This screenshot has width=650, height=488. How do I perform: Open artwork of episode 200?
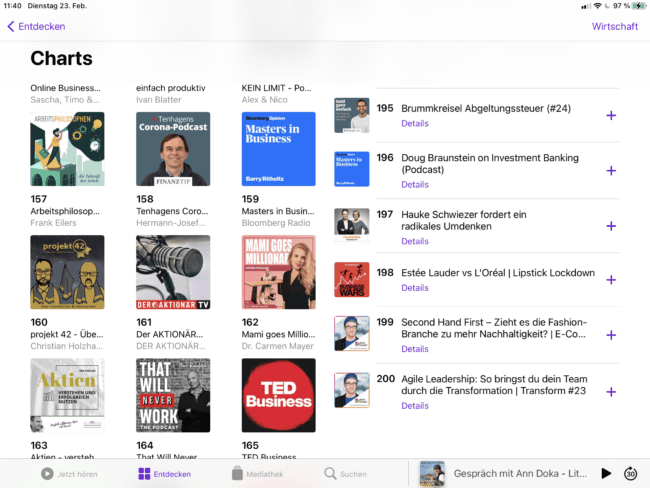click(x=352, y=390)
